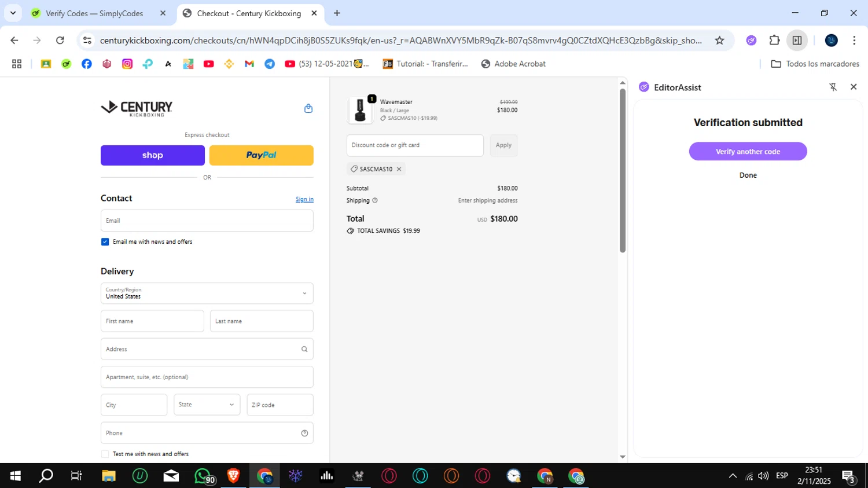Open File Explorer from the taskbar
This screenshot has height=488, width=868.
point(109,476)
